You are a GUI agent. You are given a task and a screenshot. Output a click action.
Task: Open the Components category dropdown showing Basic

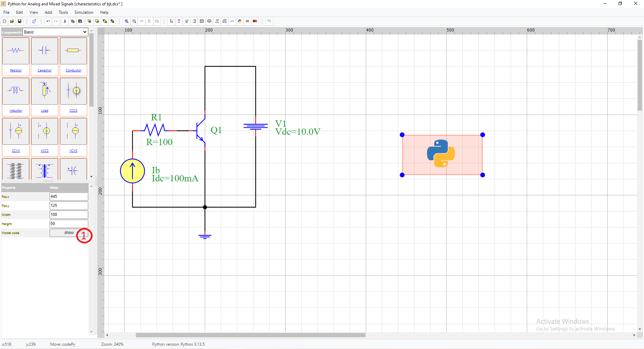55,32
